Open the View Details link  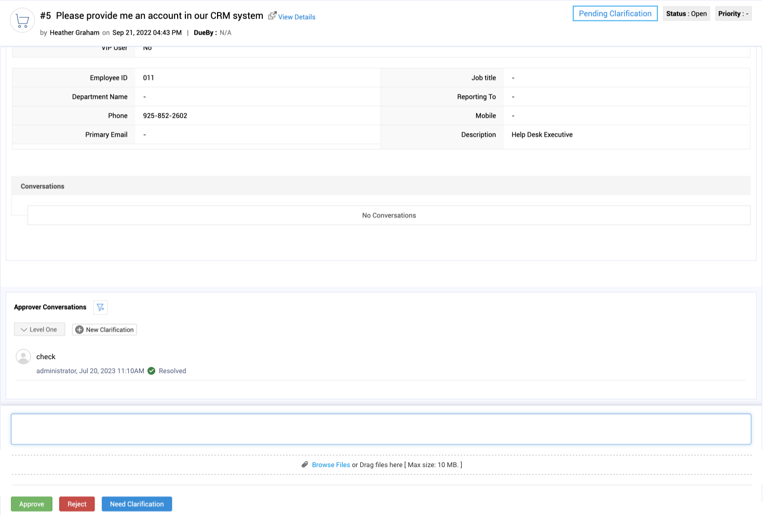click(x=296, y=17)
